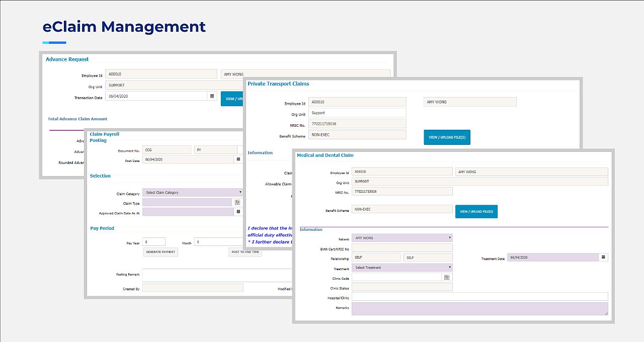Image resolution: width=644 pixels, height=342 pixels.
Task: Expand the Select Claim Category dropdown
Action: coord(192,192)
